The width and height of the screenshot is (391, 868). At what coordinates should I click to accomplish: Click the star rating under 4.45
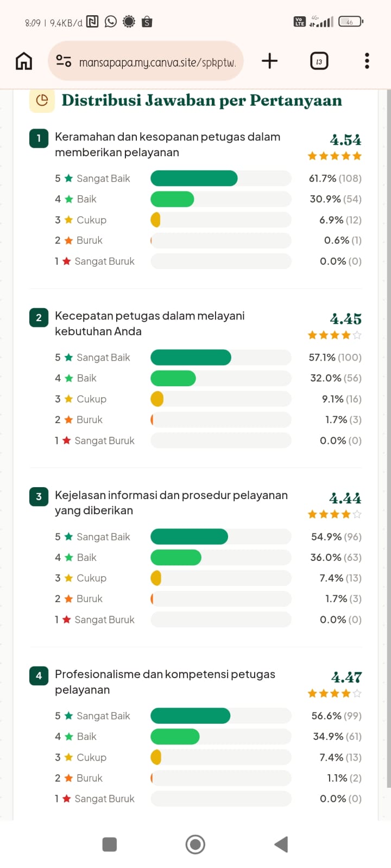335,335
